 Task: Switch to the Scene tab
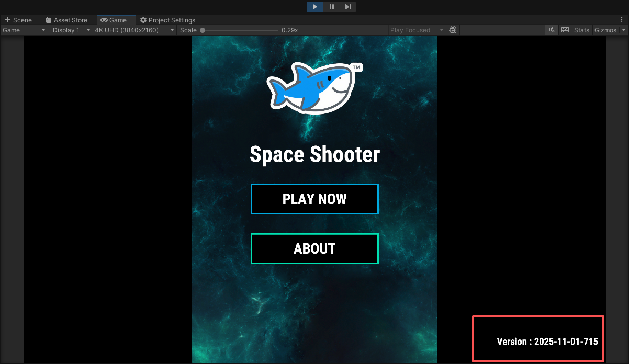tap(19, 20)
